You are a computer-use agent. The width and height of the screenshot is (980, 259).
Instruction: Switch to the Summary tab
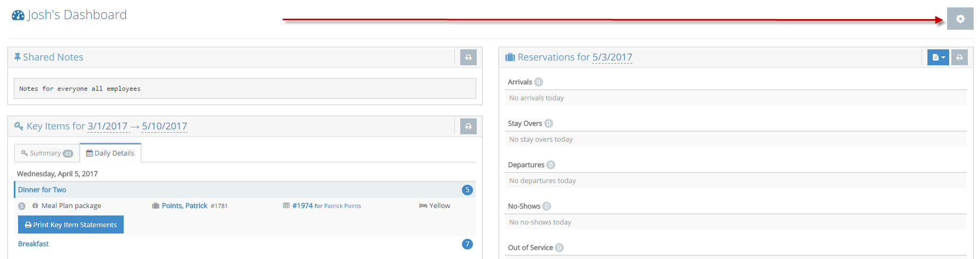click(x=47, y=153)
